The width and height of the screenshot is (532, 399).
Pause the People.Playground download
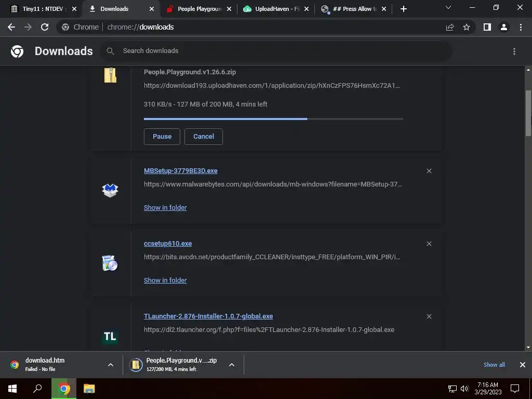click(162, 137)
